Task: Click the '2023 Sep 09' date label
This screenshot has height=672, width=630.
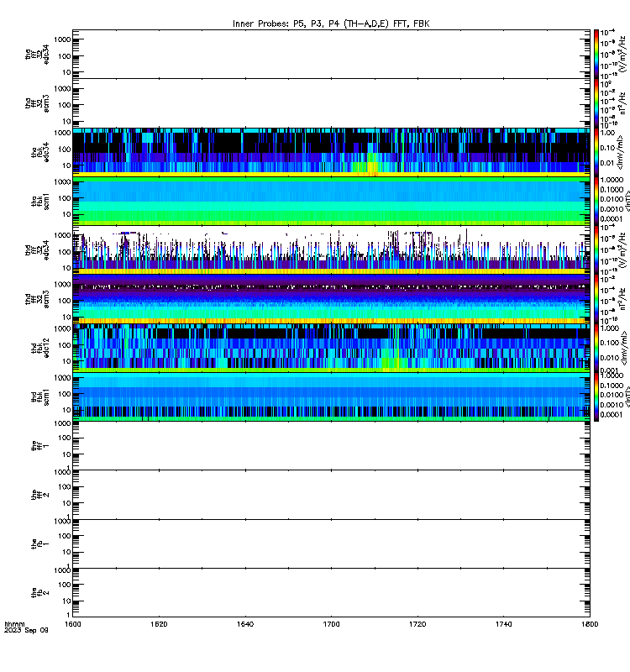Action: [x=26, y=631]
